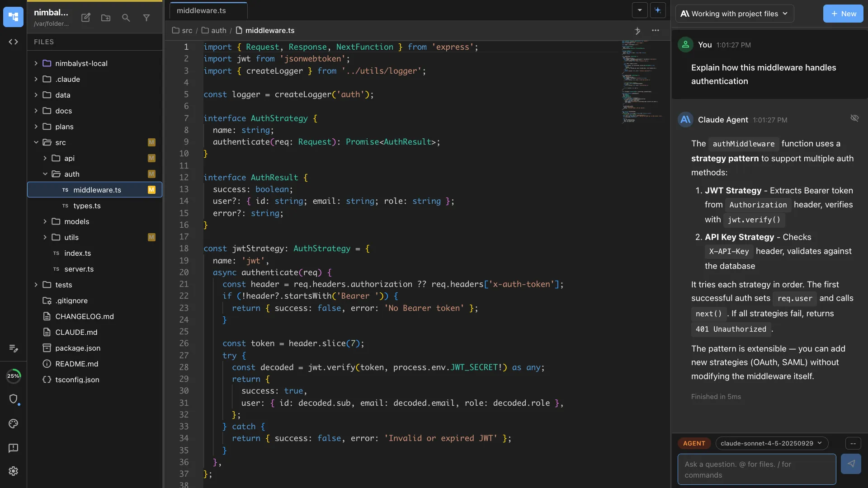868x488 pixels.
Task: Click the send message arrow button
Action: (850, 464)
